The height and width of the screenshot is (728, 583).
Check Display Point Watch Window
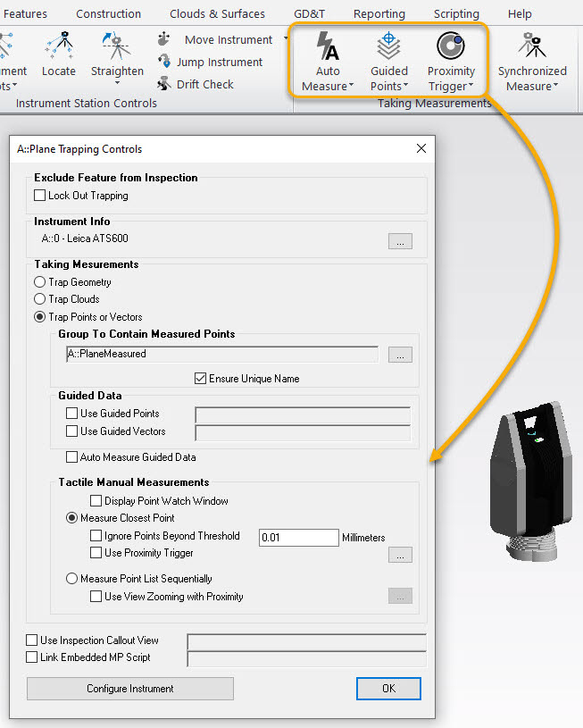point(96,500)
